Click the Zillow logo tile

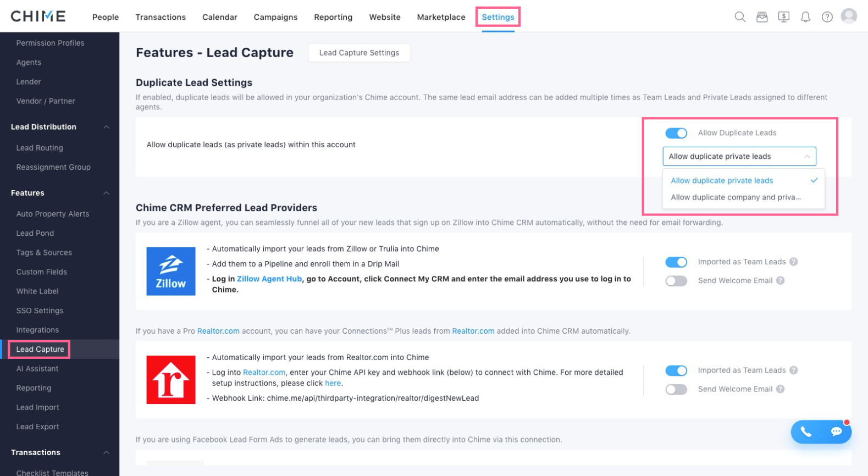click(171, 271)
